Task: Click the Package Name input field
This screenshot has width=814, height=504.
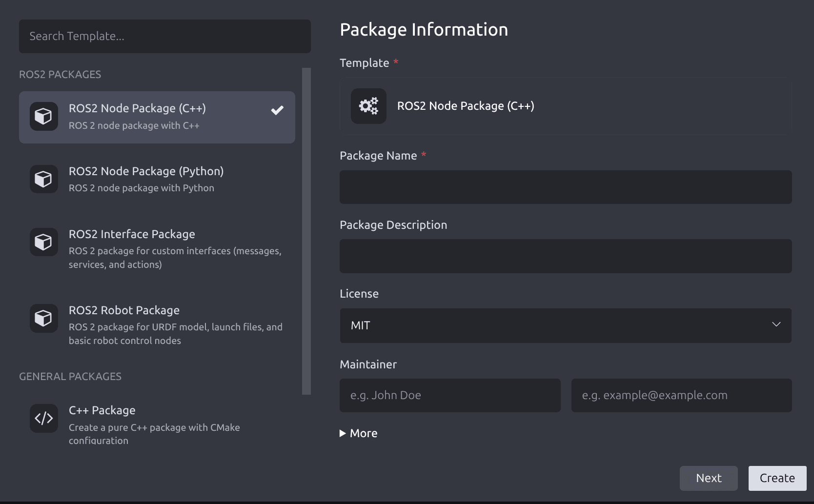Action: click(x=565, y=187)
